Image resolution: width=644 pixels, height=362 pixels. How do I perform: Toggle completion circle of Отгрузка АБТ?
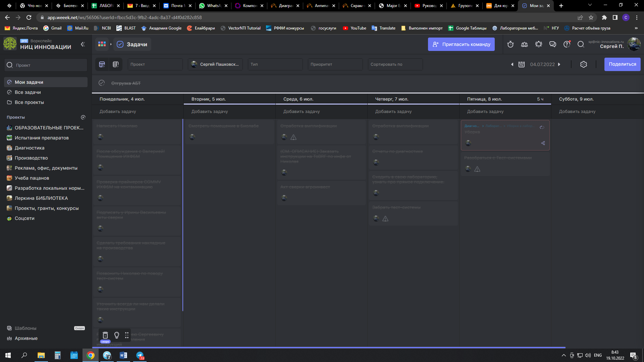click(102, 83)
